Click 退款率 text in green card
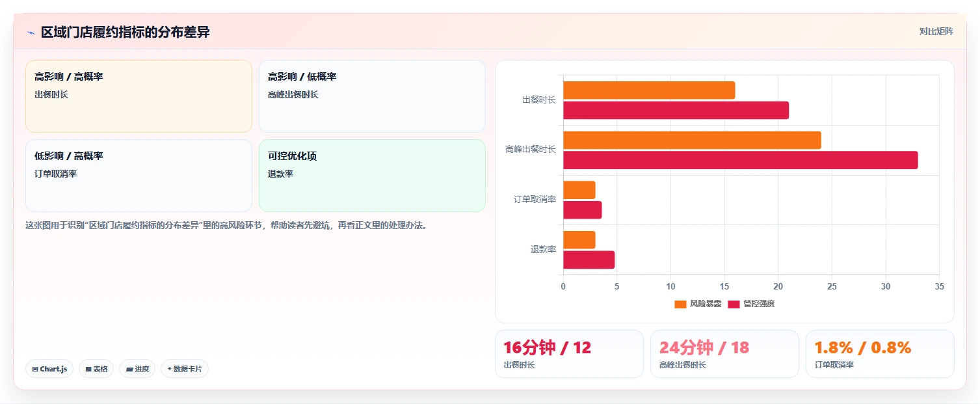The image size is (980, 404). click(x=281, y=174)
